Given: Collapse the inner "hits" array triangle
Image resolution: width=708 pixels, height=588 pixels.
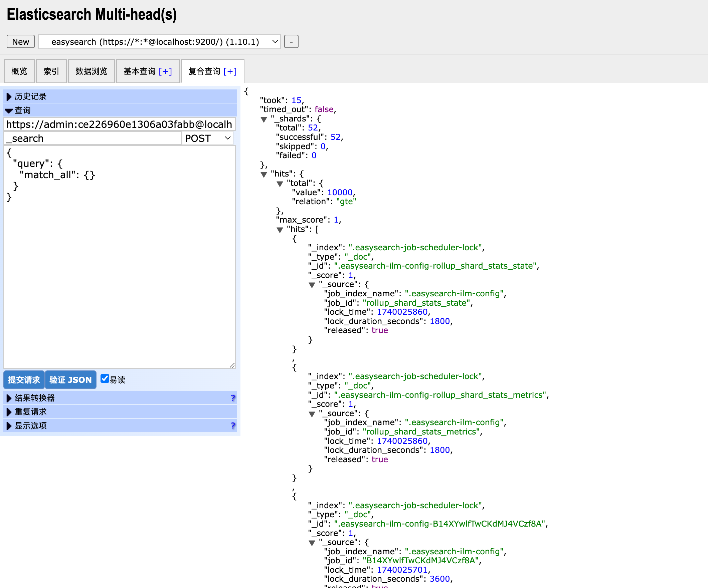Looking at the screenshot, I should click(280, 230).
